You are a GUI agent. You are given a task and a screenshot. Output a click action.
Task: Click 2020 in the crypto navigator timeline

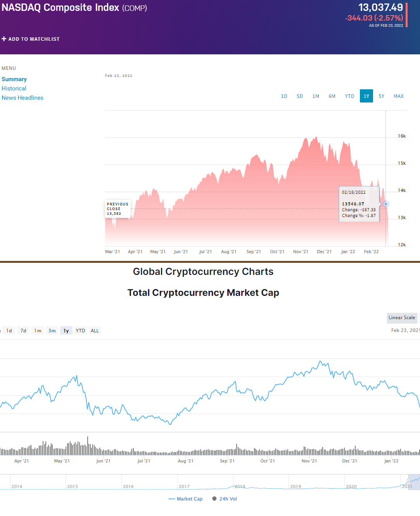(x=351, y=486)
